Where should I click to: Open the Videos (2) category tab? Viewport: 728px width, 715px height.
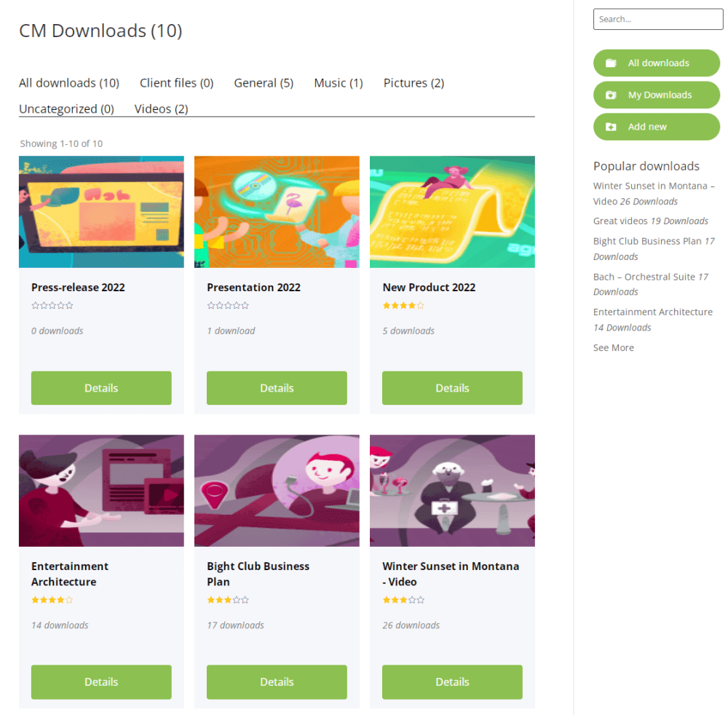tap(161, 109)
